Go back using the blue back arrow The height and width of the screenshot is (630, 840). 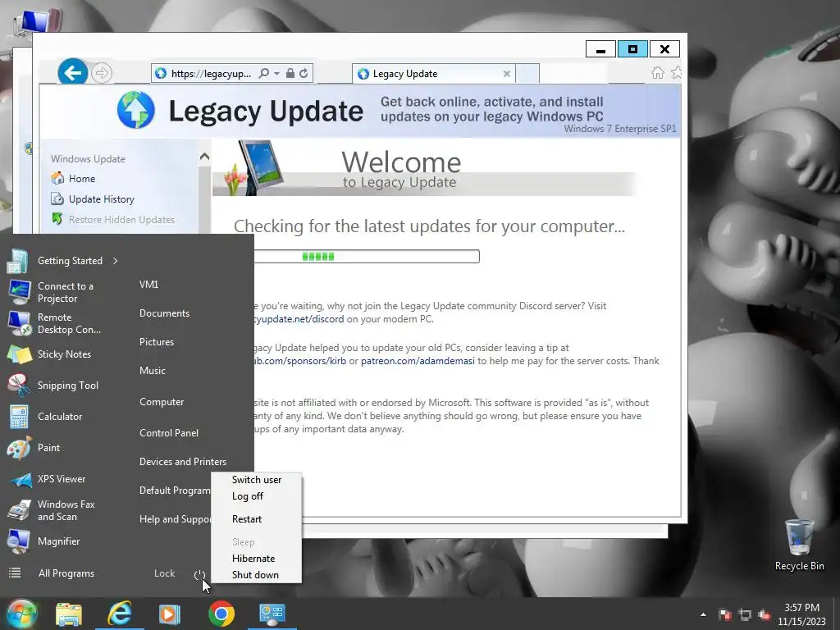(x=73, y=73)
